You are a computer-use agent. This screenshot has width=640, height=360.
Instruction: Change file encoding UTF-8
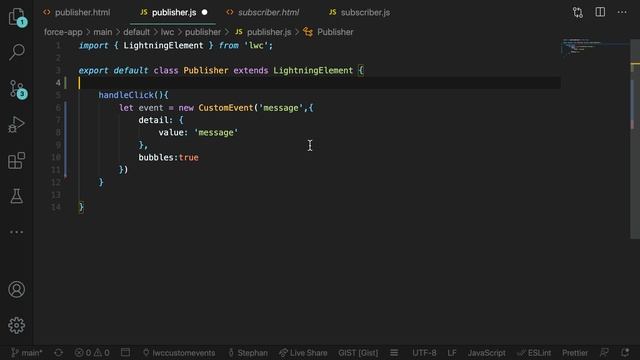(424, 353)
